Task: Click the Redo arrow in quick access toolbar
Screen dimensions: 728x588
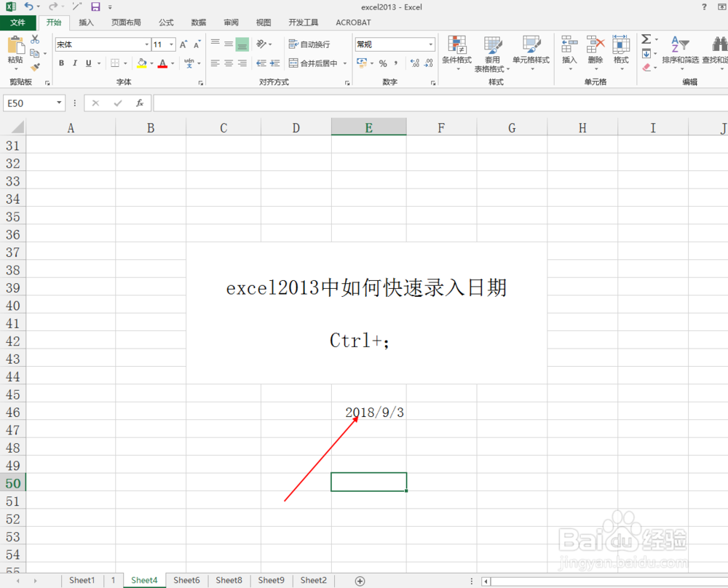Action: pyautogui.click(x=53, y=7)
